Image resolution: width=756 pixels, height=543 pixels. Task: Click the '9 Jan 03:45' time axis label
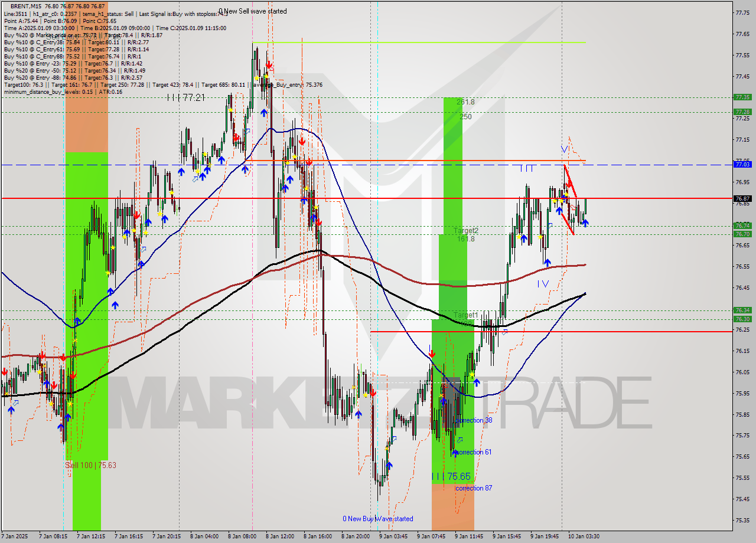393,537
